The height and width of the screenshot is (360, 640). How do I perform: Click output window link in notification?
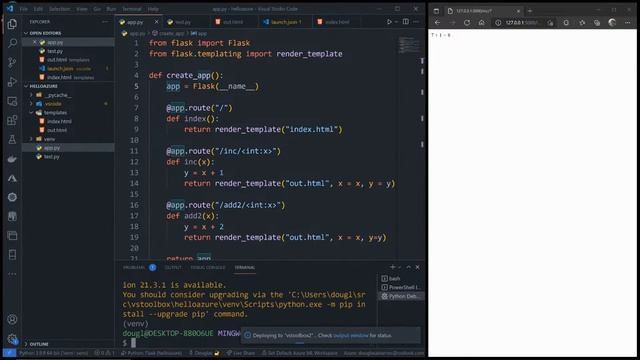click(x=351, y=336)
